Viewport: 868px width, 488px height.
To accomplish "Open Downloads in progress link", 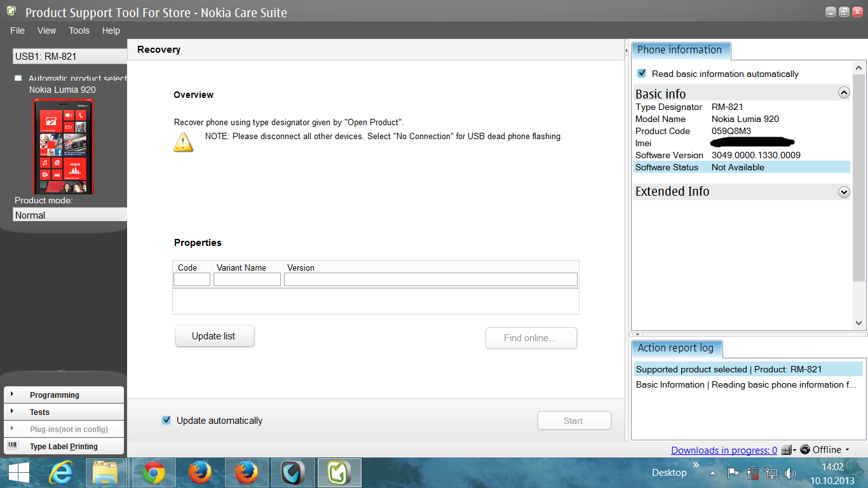I will pos(724,450).
